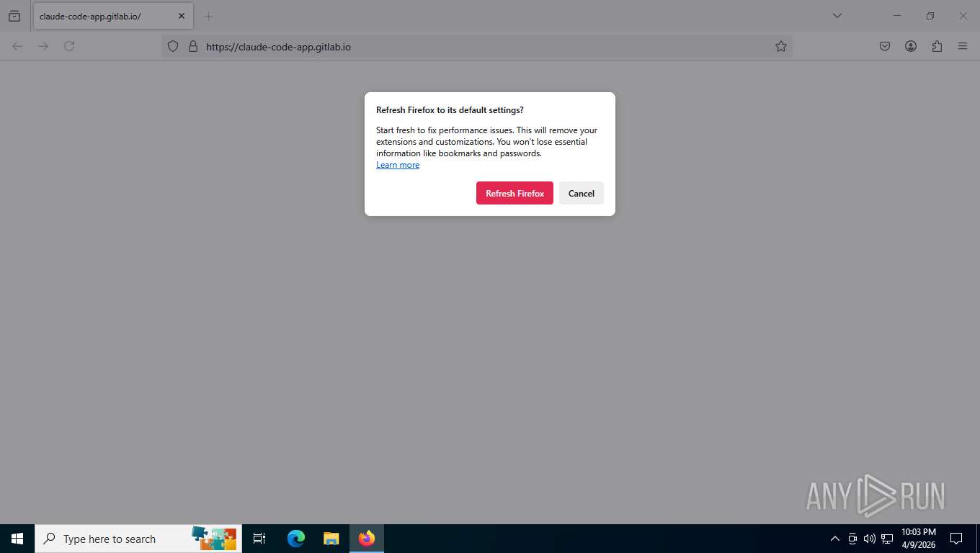Open the tracking protection shield icon

click(173, 46)
